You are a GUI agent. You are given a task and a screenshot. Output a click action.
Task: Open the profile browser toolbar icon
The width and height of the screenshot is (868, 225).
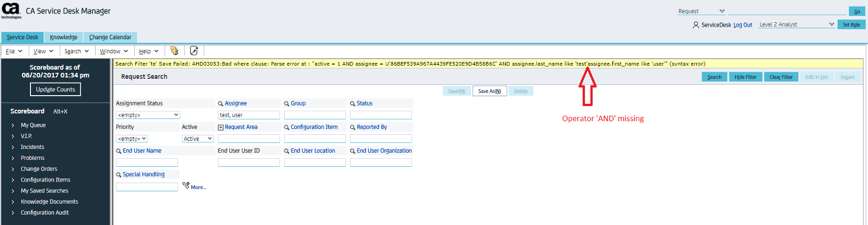pos(174,51)
